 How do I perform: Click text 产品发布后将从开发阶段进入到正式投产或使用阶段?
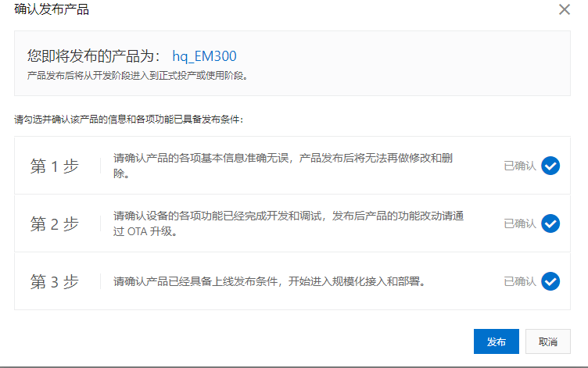coord(138,76)
